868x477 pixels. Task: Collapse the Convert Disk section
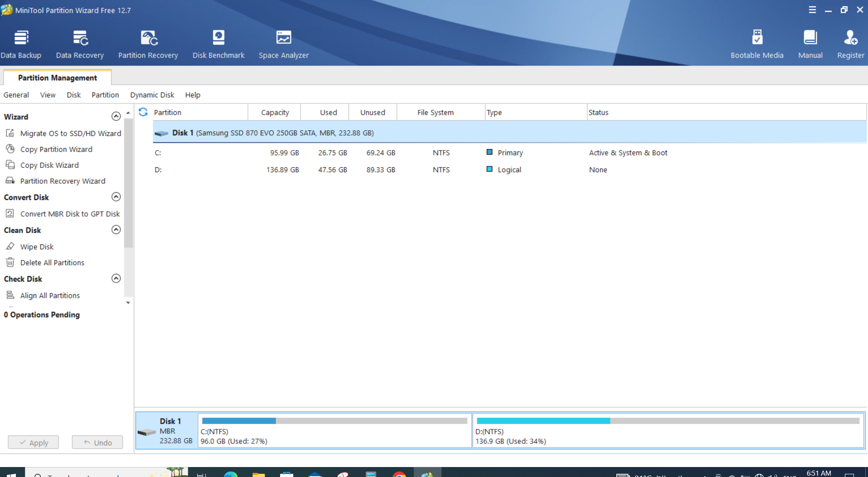click(x=116, y=197)
